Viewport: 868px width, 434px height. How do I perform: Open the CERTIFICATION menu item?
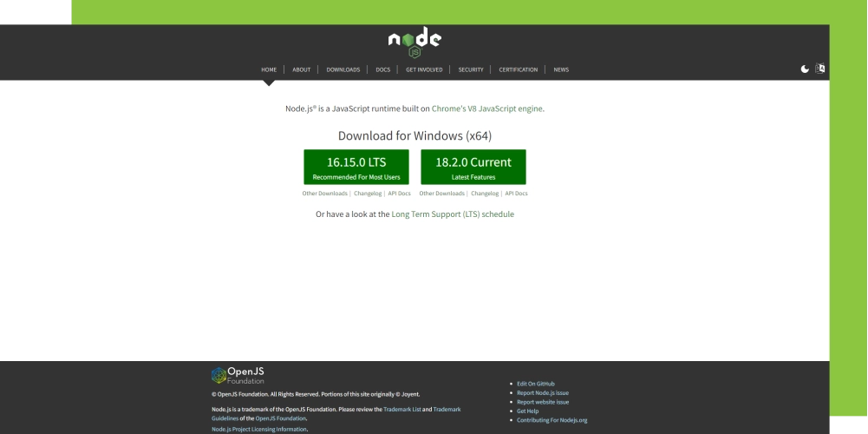519,69
